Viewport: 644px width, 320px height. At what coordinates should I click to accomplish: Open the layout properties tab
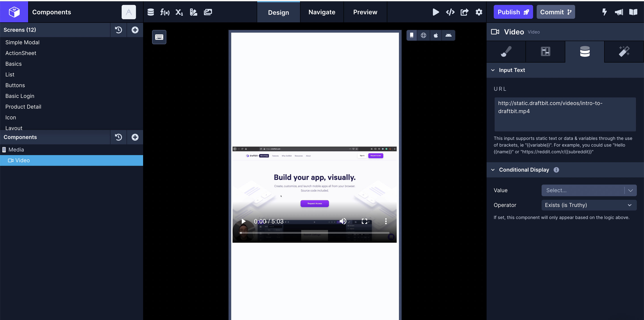click(546, 52)
